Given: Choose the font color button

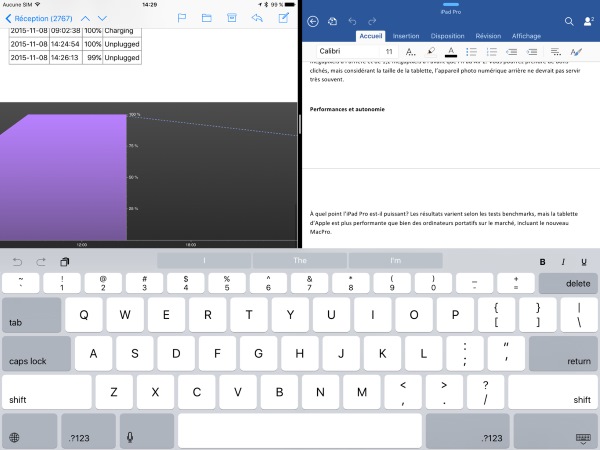Looking at the screenshot, I should [x=451, y=52].
